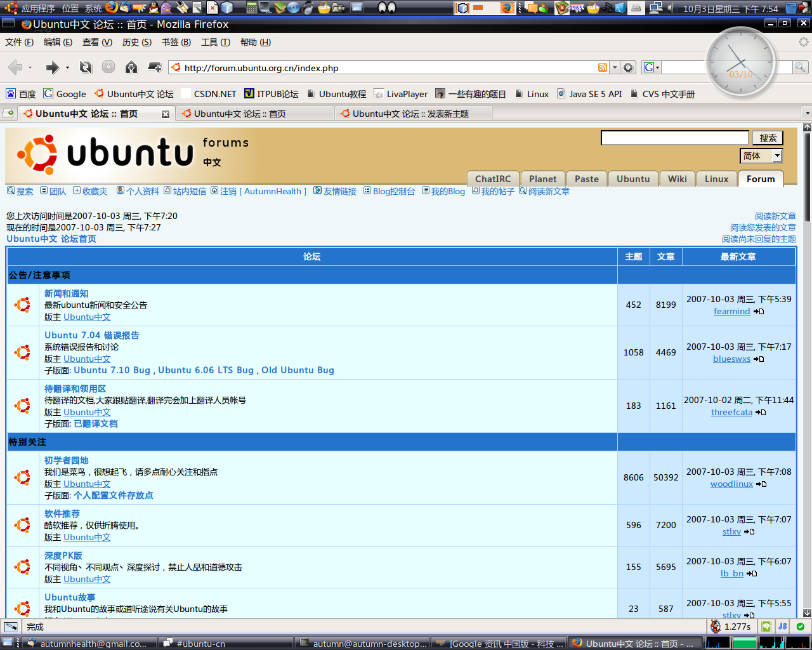Image resolution: width=812 pixels, height=650 pixels.
Task: Click 注销 [ AutumnHealth ] logout link
Action: pos(258,191)
